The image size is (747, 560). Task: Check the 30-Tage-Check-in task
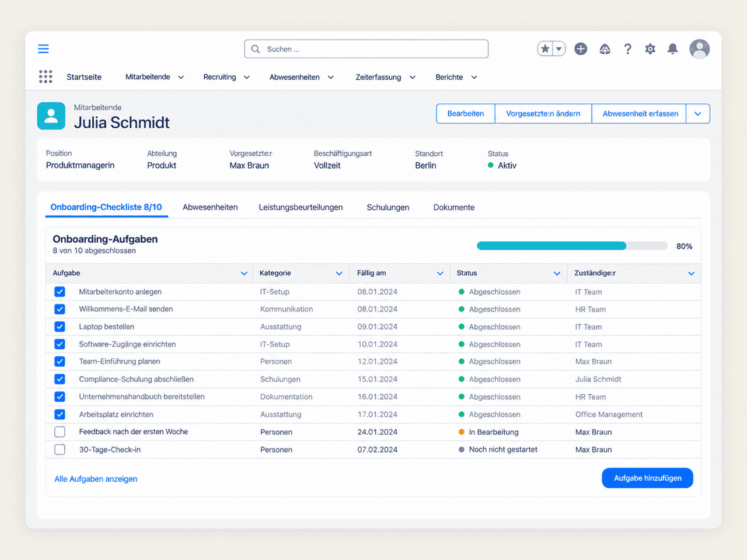pos(60,449)
